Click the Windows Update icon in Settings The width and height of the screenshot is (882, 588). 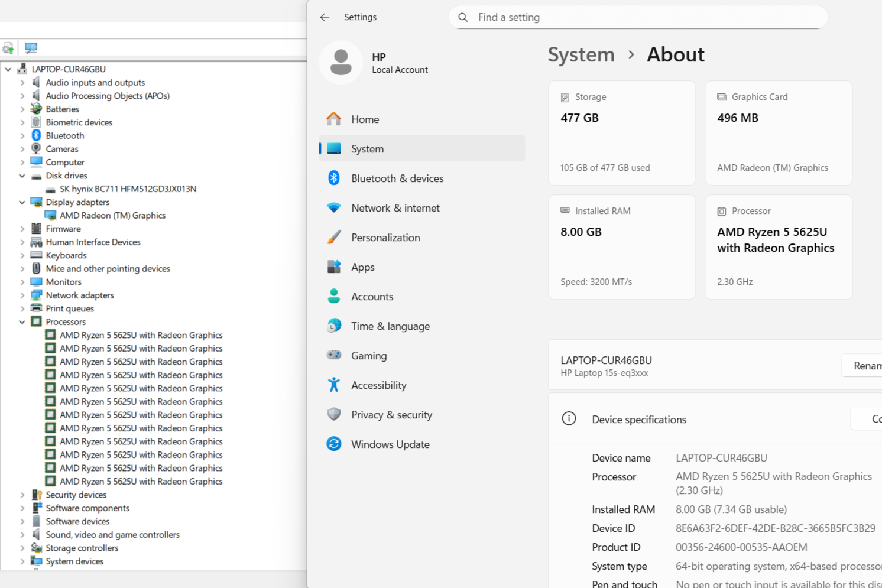[334, 444]
